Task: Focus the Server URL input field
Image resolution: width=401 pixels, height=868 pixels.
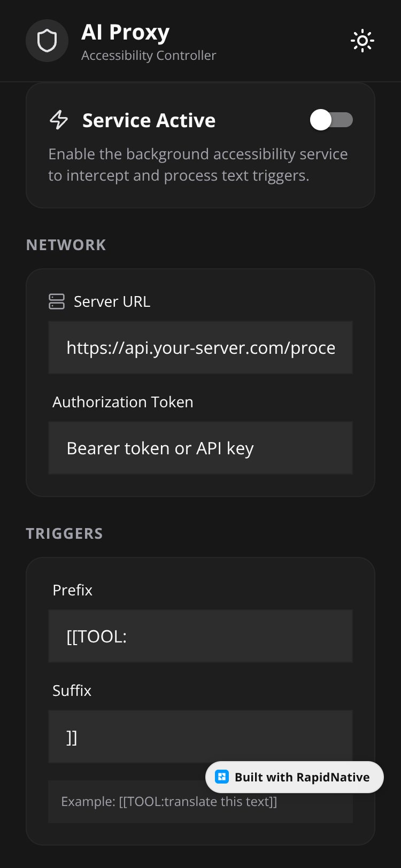Action: (x=200, y=347)
